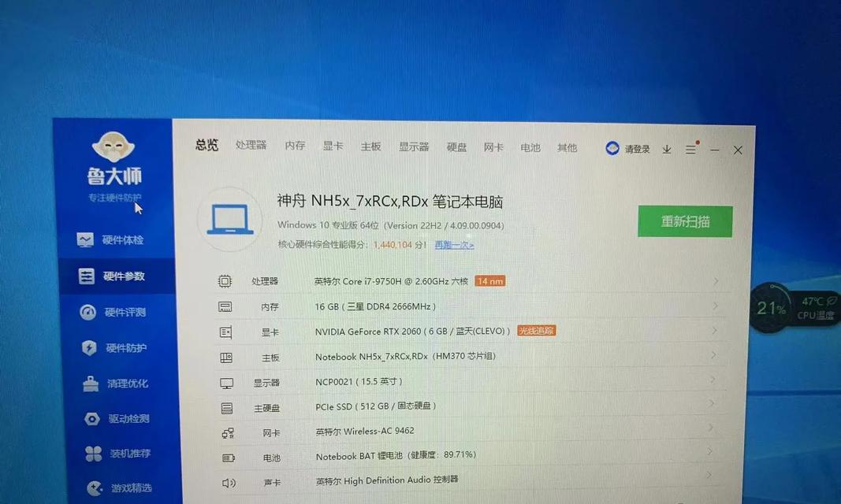Viewport: 841px width, 504px height.
Task: Expand the 电池 row chevron
Action: click(x=710, y=452)
